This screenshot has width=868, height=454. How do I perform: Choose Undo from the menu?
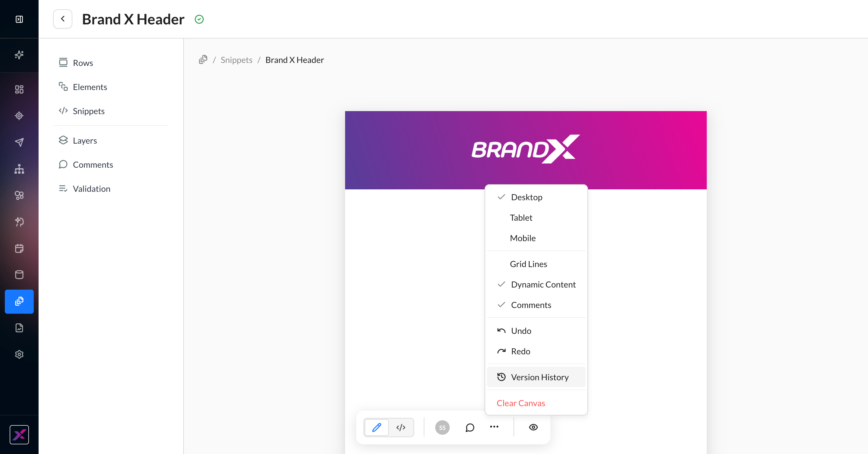[x=536, y=331]
